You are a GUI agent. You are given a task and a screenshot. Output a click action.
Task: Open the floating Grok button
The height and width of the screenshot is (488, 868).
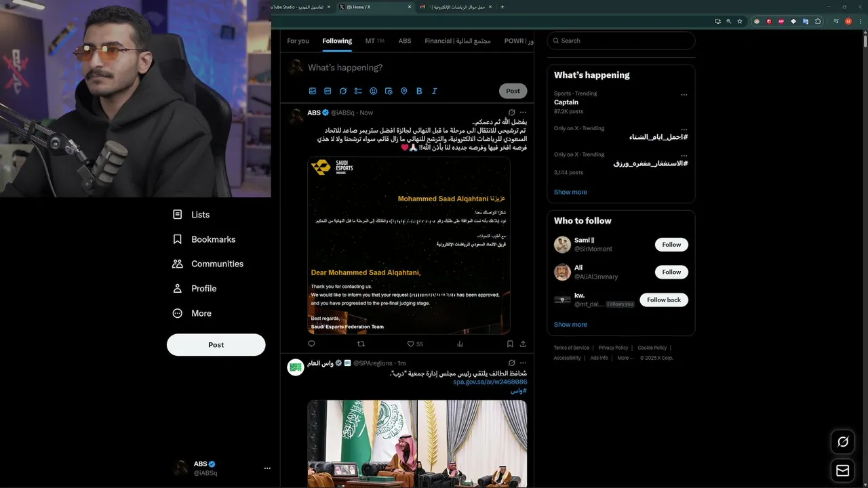point(843,442)
